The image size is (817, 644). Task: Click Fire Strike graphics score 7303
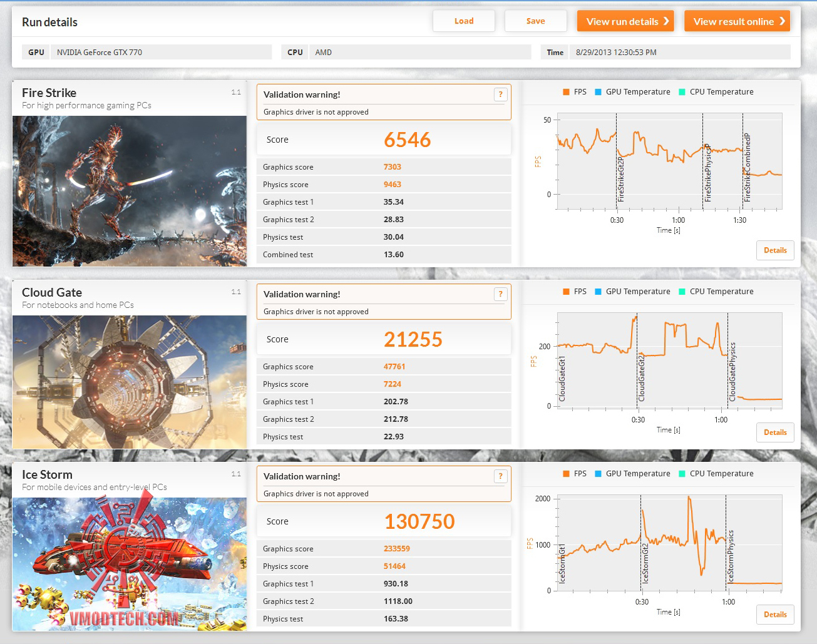393,167
